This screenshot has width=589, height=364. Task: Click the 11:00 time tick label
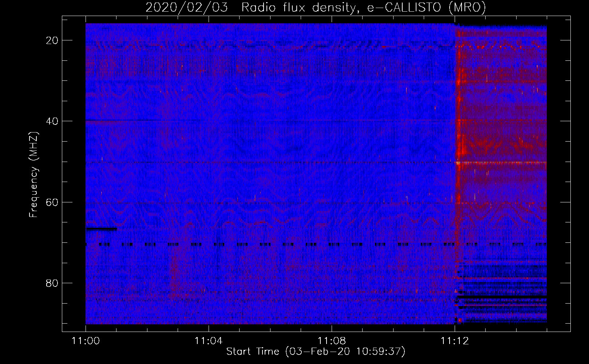(86, 341)
